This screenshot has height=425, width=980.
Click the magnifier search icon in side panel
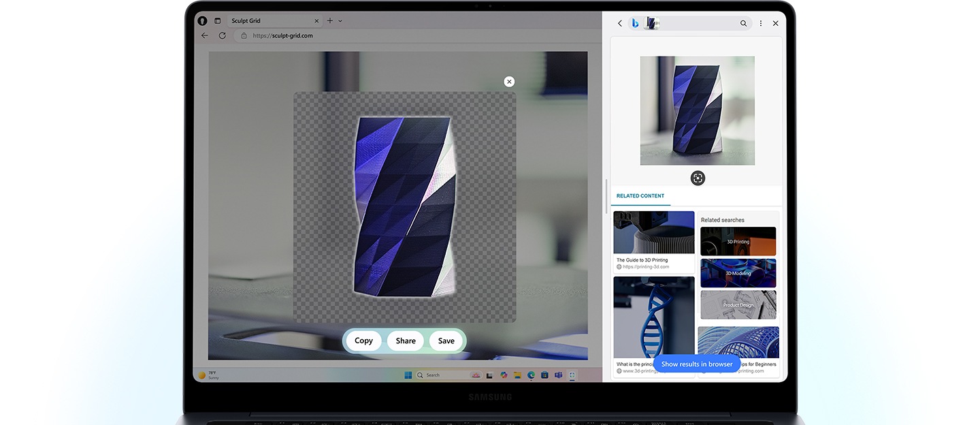[x=743, y=23]
